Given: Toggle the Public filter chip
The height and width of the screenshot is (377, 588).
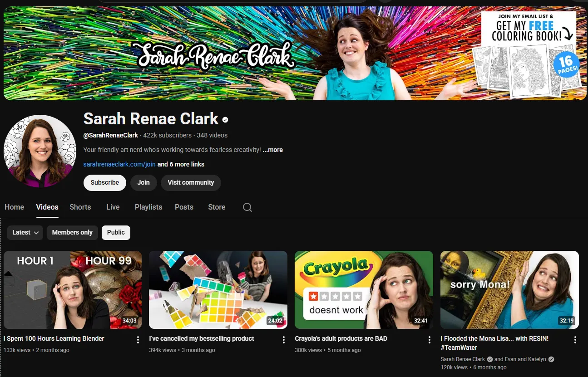Looking at the screenshot, I should tap(116, 232).
